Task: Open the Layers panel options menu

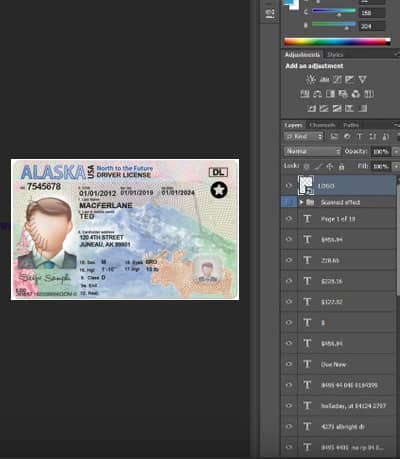Action: (x=397, y=125)
